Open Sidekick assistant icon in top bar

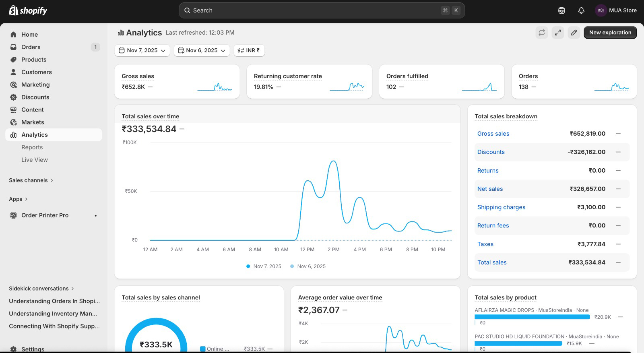pyautogui.click(x=561, y=10)
